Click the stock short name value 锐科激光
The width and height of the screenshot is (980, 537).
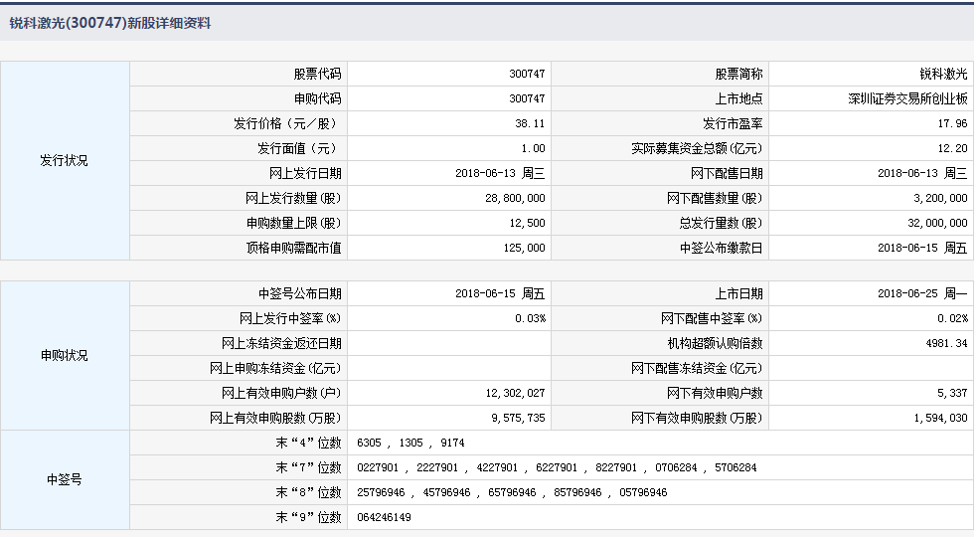[x=943, y=75]
